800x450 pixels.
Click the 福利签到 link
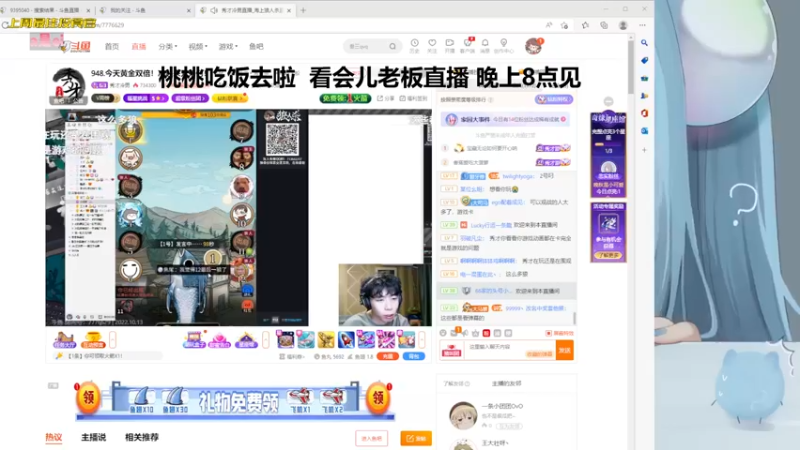pyautogui.click(x=414, y=98)
